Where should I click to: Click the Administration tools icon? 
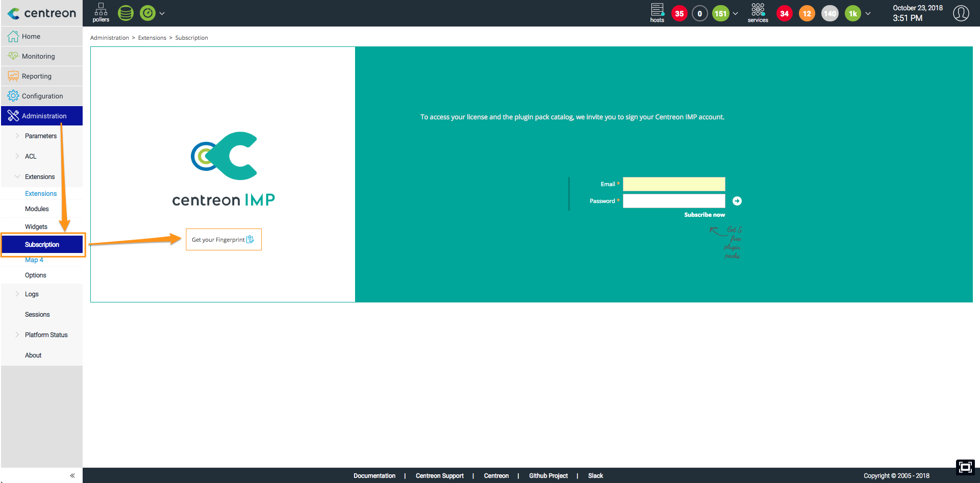[13, 116]
